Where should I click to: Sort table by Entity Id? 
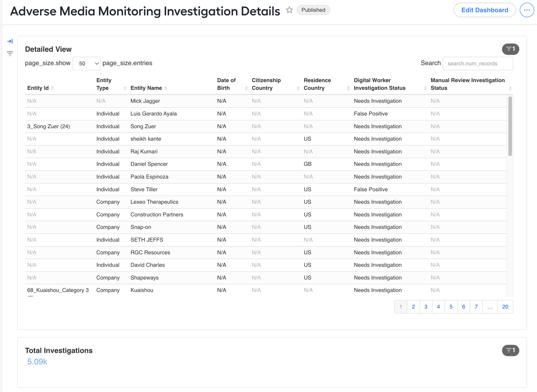tap(53, 88)
